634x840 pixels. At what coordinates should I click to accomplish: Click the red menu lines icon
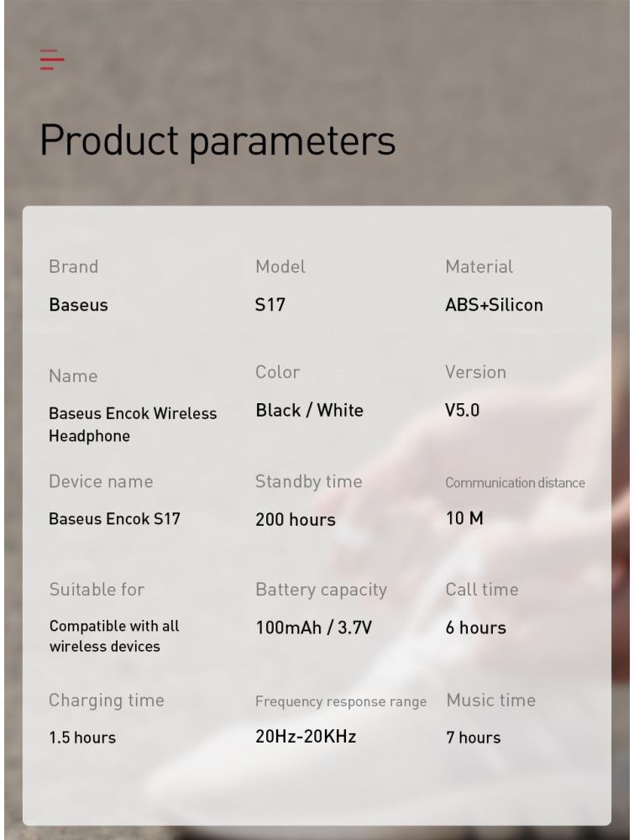pos(52,60)
